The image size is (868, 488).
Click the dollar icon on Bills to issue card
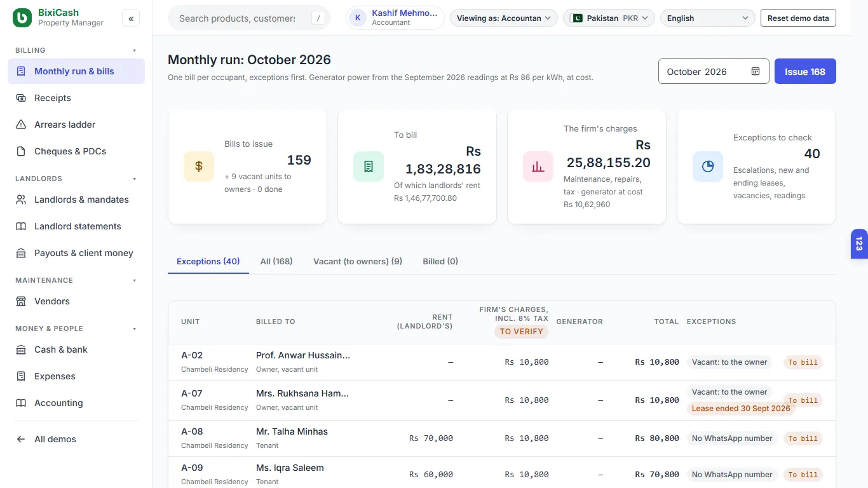tap(199, 166)
